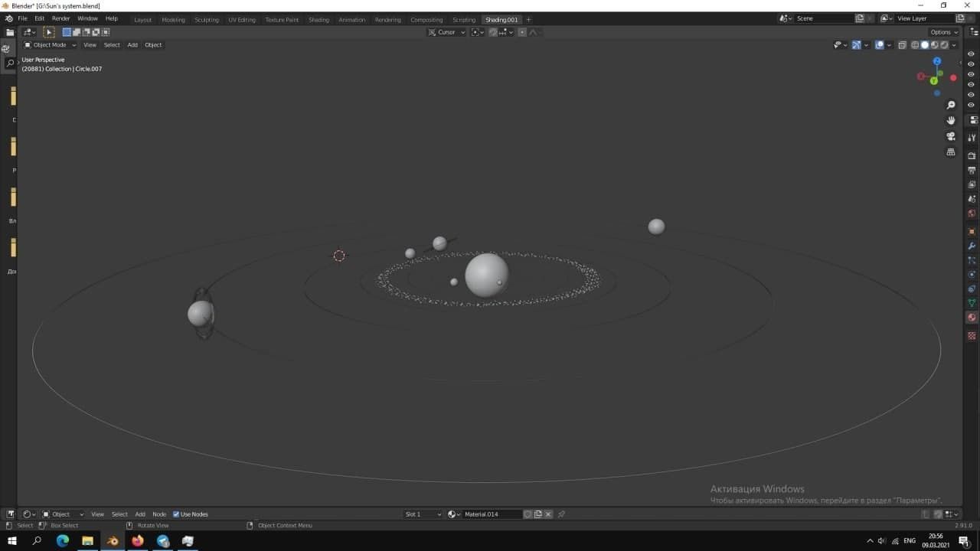Open Microsoft Edge from the taskbar
The width and height of the screenshot is (980, 551).
(63, 541)
